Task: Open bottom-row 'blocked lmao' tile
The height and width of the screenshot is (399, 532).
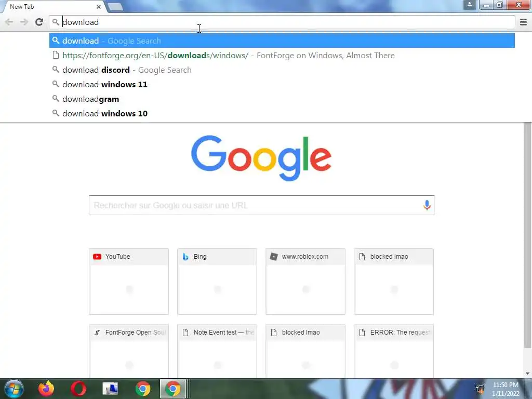Action: [305, 351]
